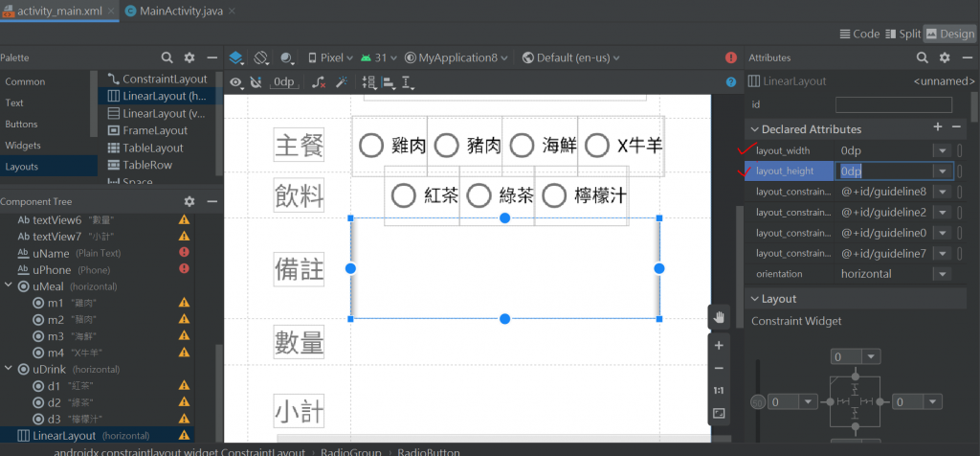
Task: Minimize the Attributes panel
Action: [967, 57]
